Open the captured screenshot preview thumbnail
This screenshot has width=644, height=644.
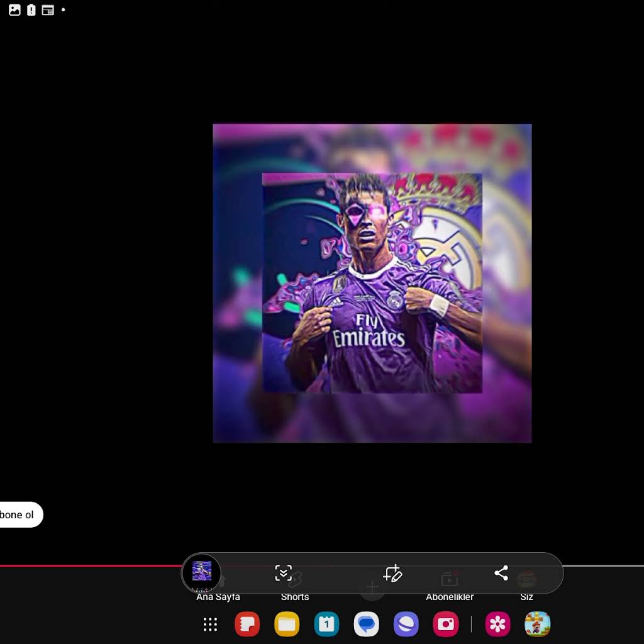click(x=201, y=572)
